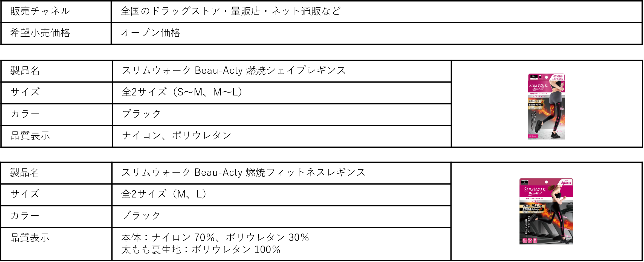Image resolution: width=644 pixels, height=262 pixels.
Task: Click the 全国のドラッグストア sales channel text
Action: [x=230, y=11]
